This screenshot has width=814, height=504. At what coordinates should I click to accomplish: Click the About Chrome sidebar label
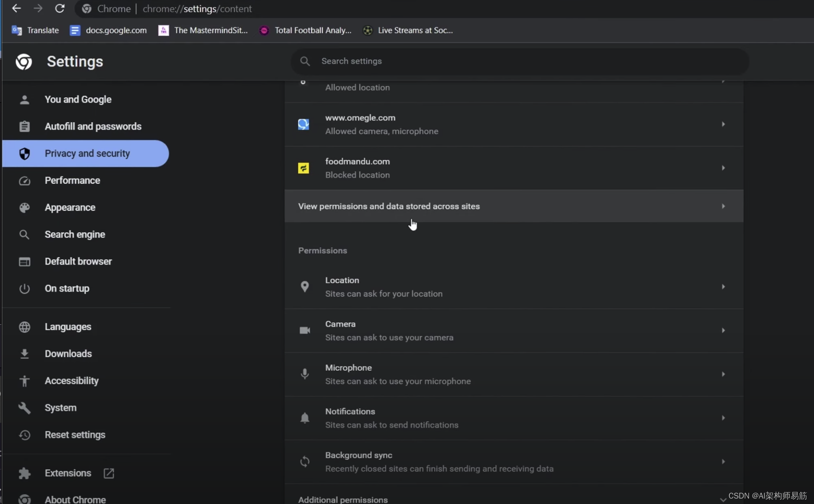75,499
